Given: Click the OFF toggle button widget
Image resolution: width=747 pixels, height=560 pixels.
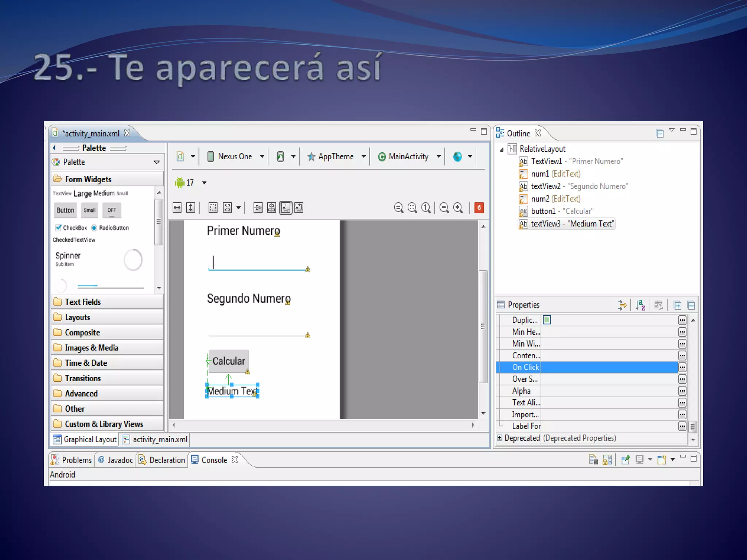Looking at the screenshot, I should tap(112, 210).
